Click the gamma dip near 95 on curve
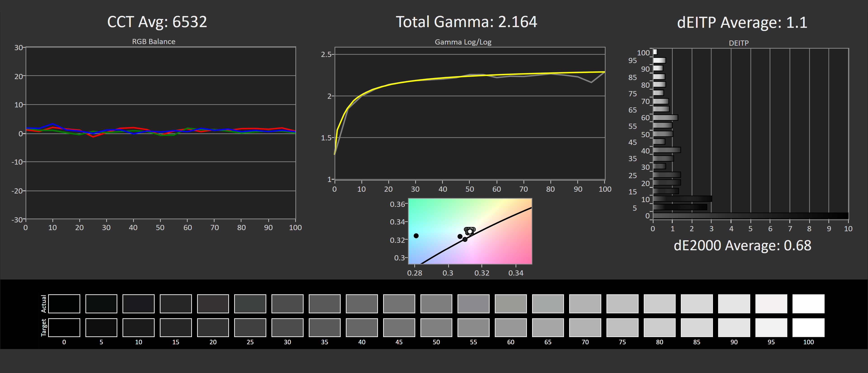 (x=591, y=82)
